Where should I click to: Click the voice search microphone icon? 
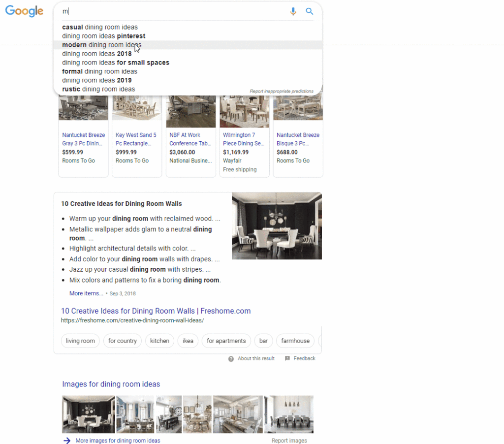tap(293, 11)
